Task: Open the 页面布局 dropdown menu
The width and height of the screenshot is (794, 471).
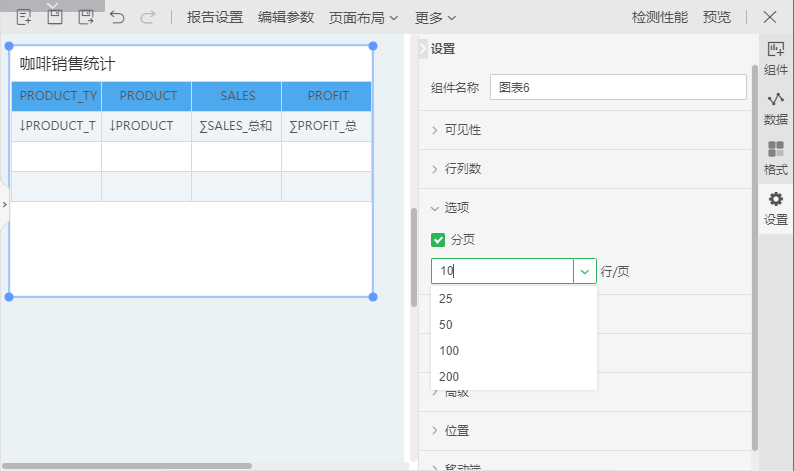Action: coord(364,17)
